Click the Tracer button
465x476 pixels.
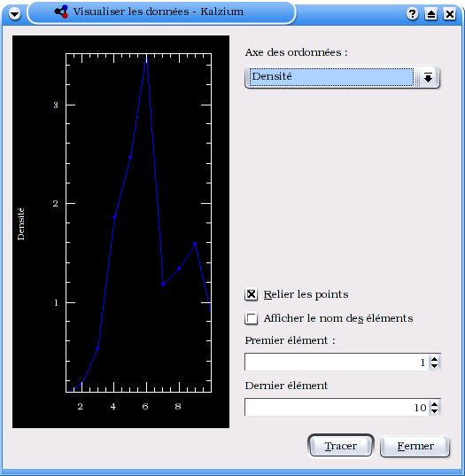click(x=341, y=446)
